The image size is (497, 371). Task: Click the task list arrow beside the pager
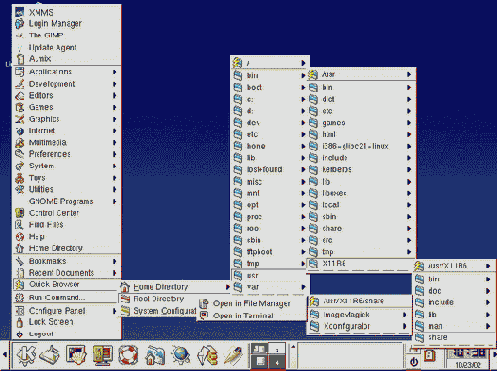(x=293, y=347)
